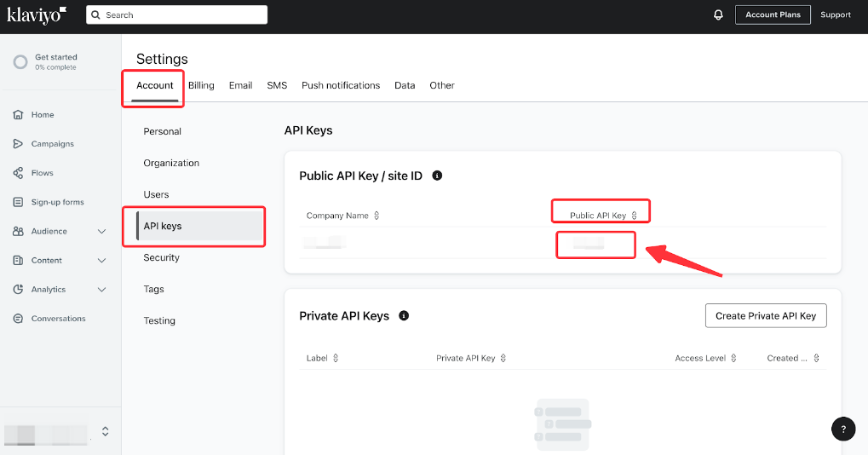Click the blurred company name cell

325,242
